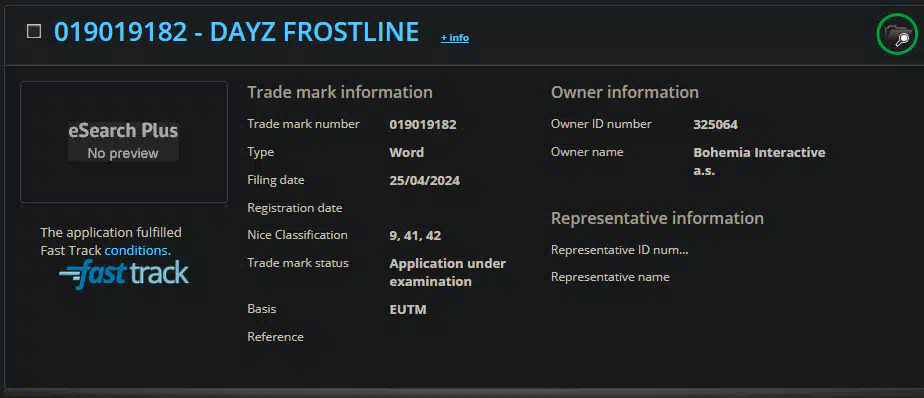Click the + info link

point(455,38)
